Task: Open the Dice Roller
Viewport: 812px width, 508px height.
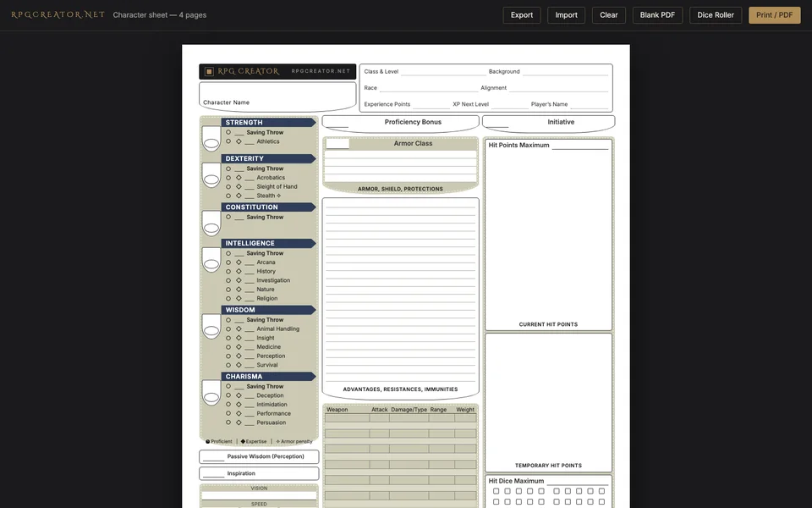Action: tap(716, 15)
